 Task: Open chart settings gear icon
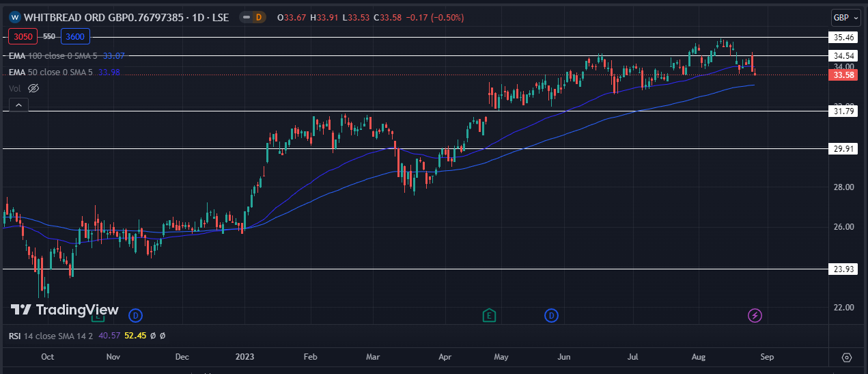point(847,358)
